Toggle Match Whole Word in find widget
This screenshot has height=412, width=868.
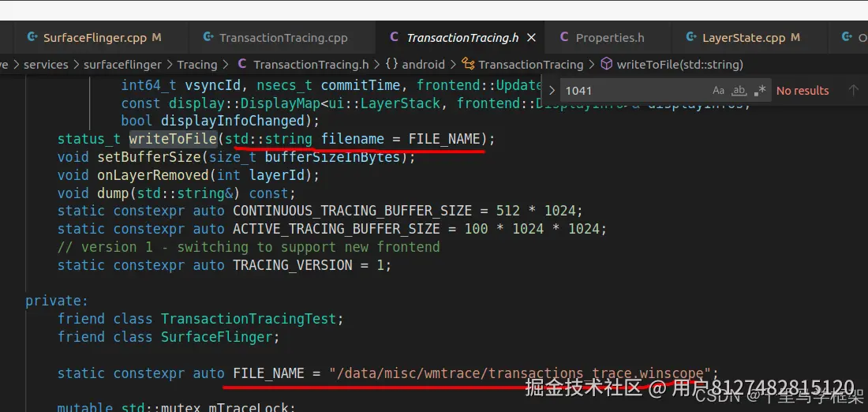point(739,90)
